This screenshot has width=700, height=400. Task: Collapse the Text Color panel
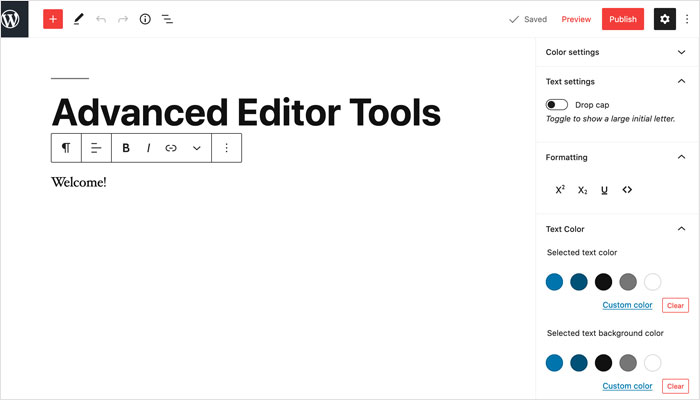click(681, 229)
